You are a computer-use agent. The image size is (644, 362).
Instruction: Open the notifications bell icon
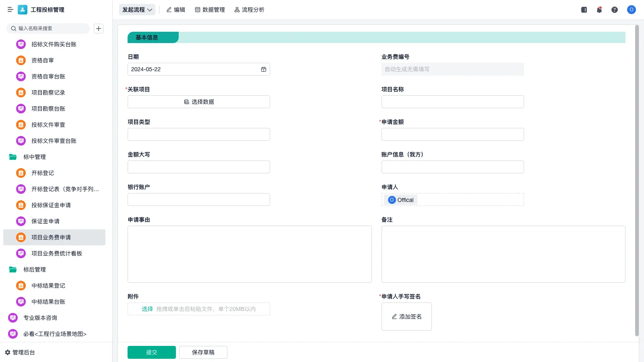(599, 10)
